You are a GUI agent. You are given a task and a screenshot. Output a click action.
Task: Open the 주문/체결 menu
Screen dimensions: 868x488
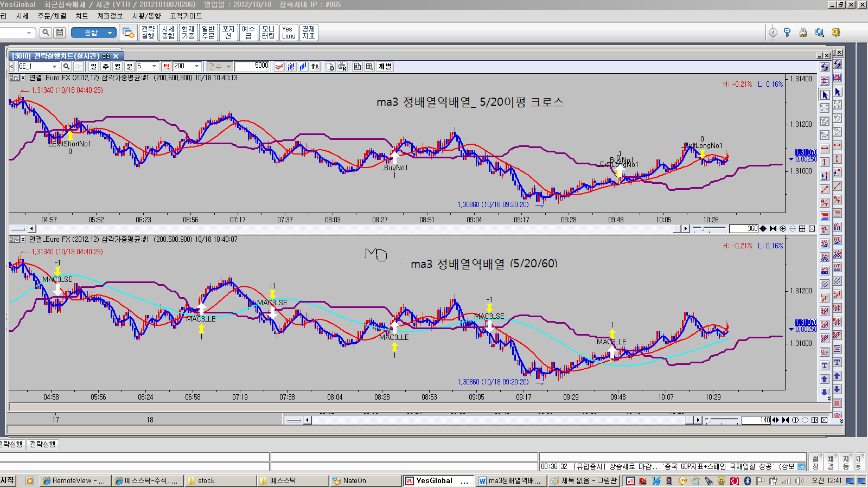52,16
